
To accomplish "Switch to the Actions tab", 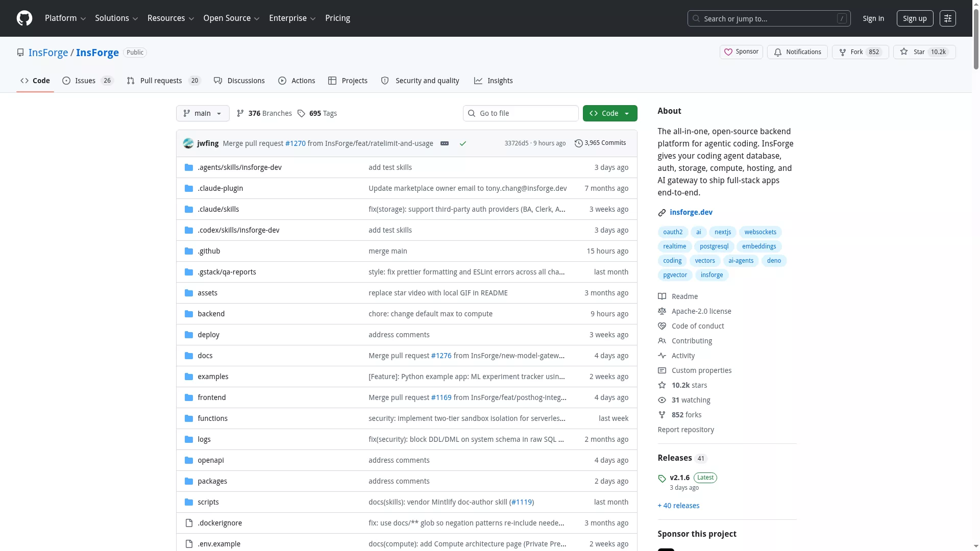I will click(297, 81).
